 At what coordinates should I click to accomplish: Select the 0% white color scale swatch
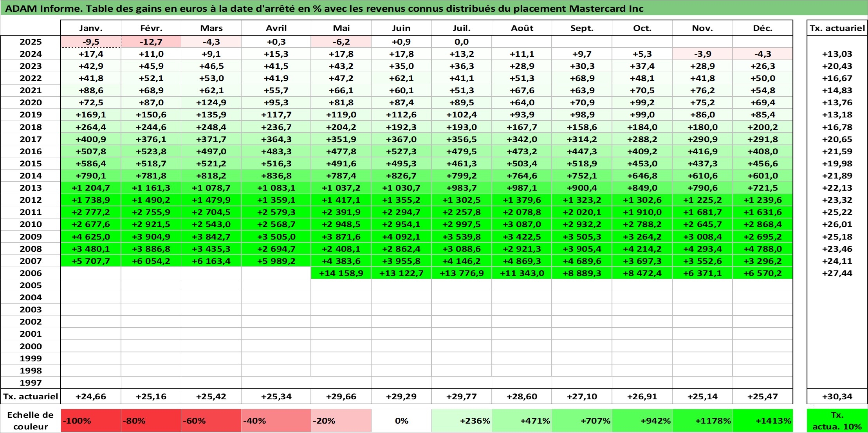point(402,421)
